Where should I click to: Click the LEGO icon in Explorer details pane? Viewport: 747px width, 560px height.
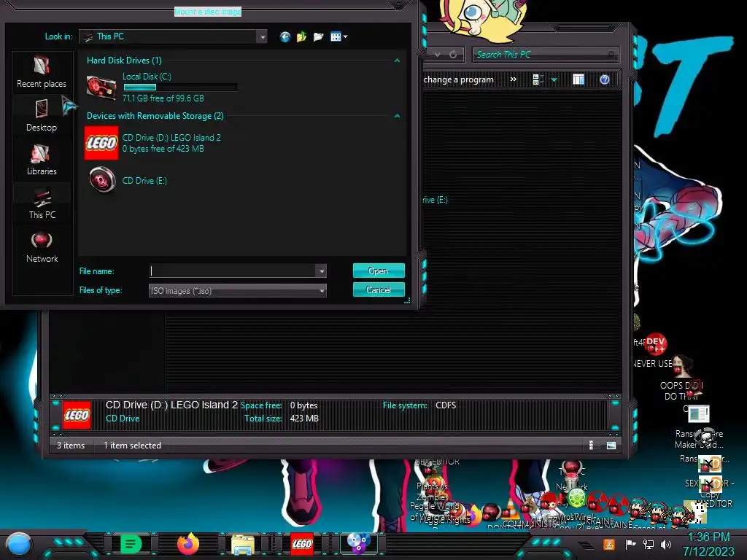[x=77, y=415]
